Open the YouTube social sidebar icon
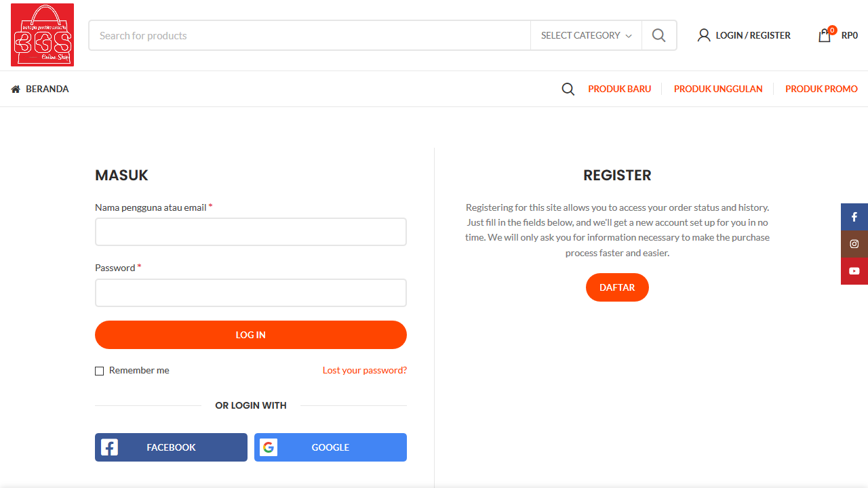Image resolution: width=868 pixels, height=488 pixels. [854, 271]
